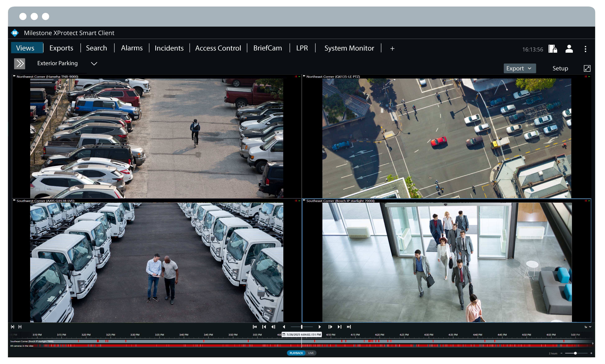Open the System Monitor tab
Image resolution: width=605 pixels, height=364 pixels.
coord(349,48)
